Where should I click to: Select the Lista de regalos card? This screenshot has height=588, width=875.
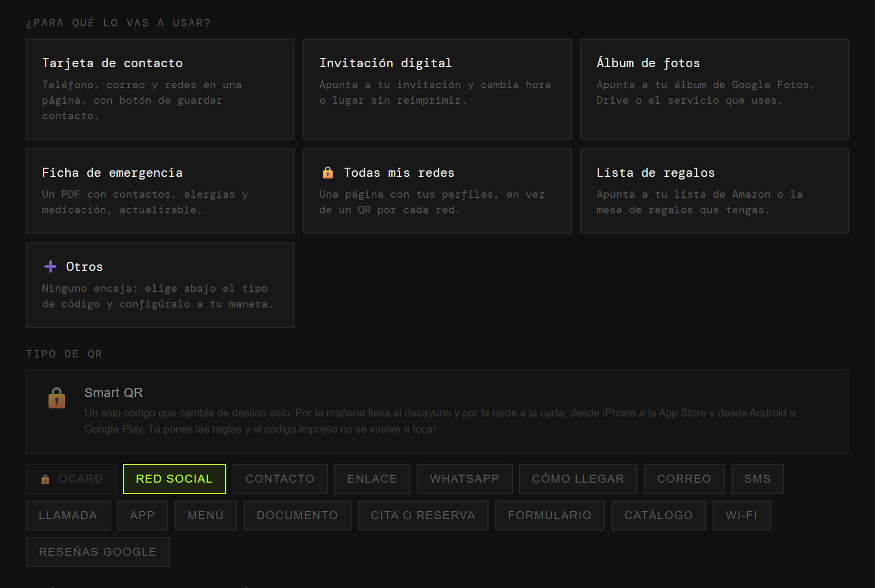pyautogui.click(x=715, y=191)
